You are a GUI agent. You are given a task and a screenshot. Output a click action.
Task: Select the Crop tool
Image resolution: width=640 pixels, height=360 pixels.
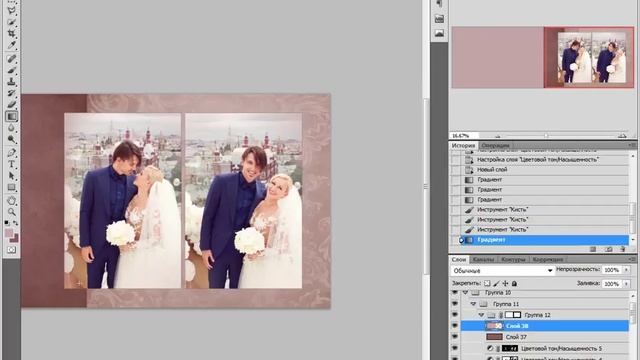click(x=11, y=33)
